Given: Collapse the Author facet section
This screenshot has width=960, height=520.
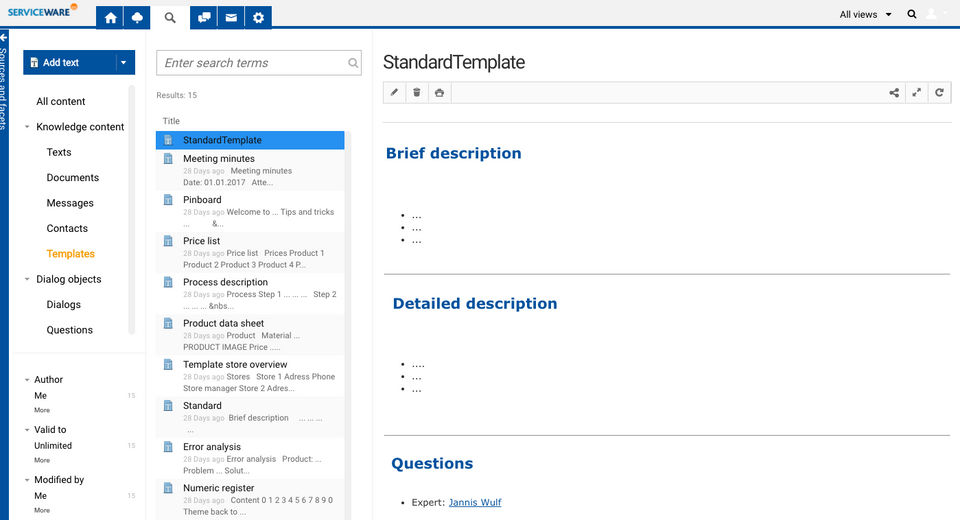Looking at the screenshot, I should pyautogui.click(x=27, y=380).
